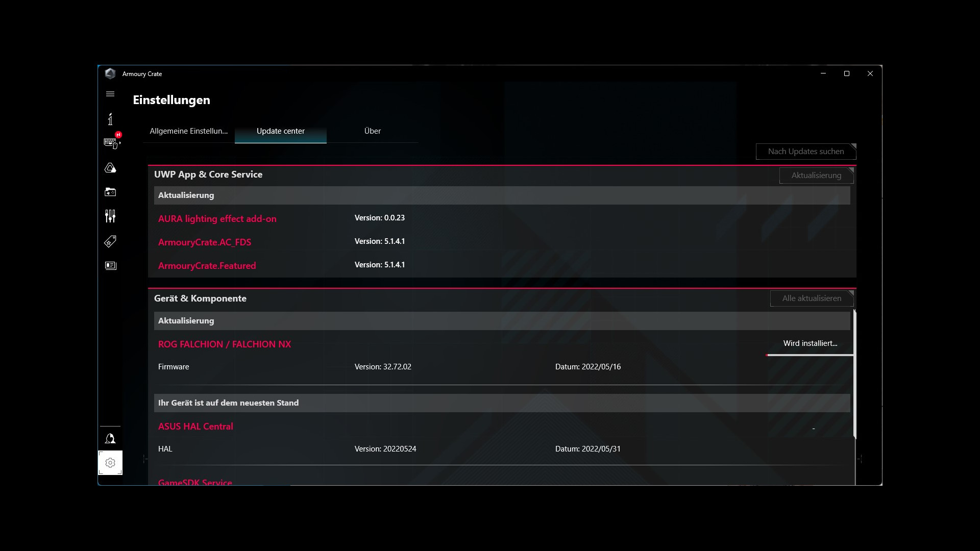Select the Update center tab
This screenshot has width=980, height=551.
pos(281,131)
